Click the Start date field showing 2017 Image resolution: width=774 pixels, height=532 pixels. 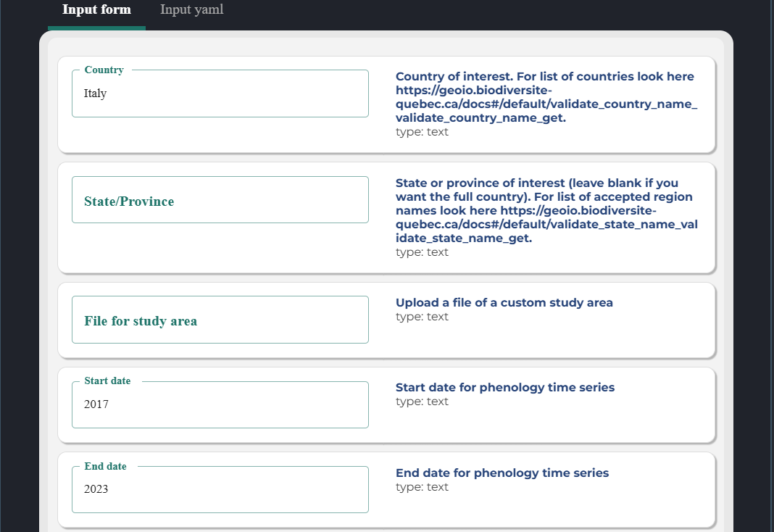220,404
